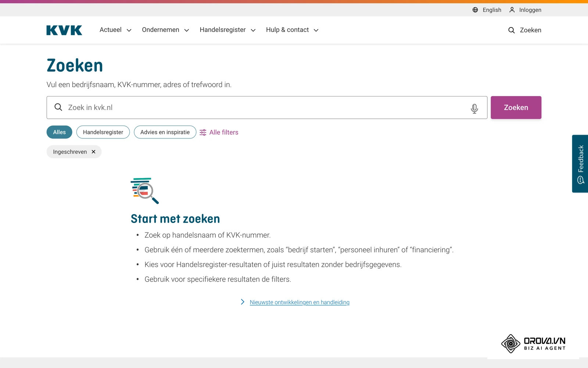Image resolution: width=588 pixels, height=368 pixels.
Task: Open the Feedback side tab
Action: tap(580, 164)
